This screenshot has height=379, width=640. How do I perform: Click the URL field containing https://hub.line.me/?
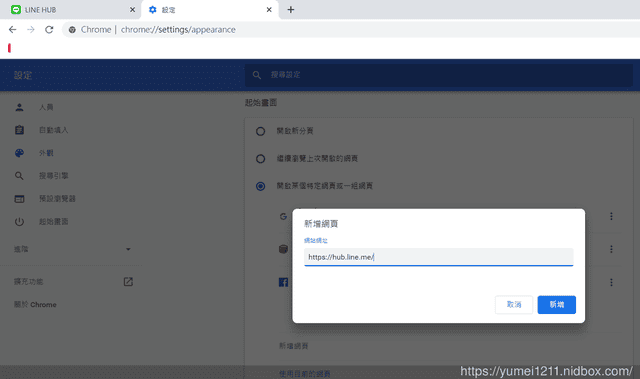[x=439, y=257]
